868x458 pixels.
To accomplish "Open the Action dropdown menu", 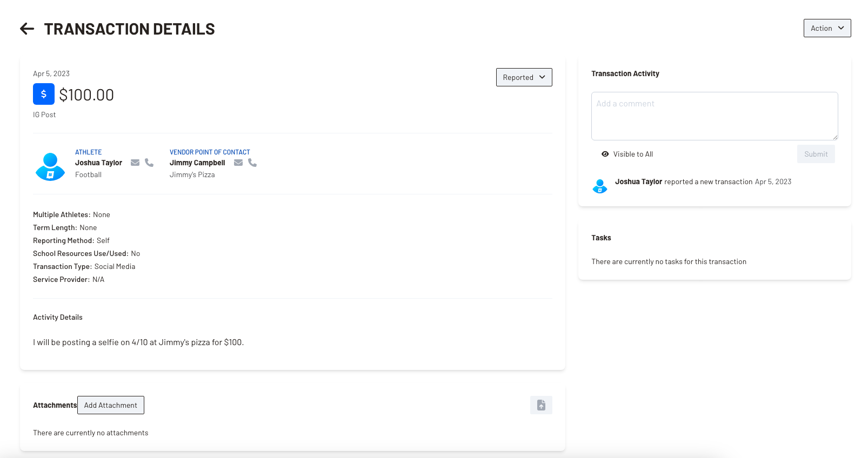I will [x=827, y=28].
